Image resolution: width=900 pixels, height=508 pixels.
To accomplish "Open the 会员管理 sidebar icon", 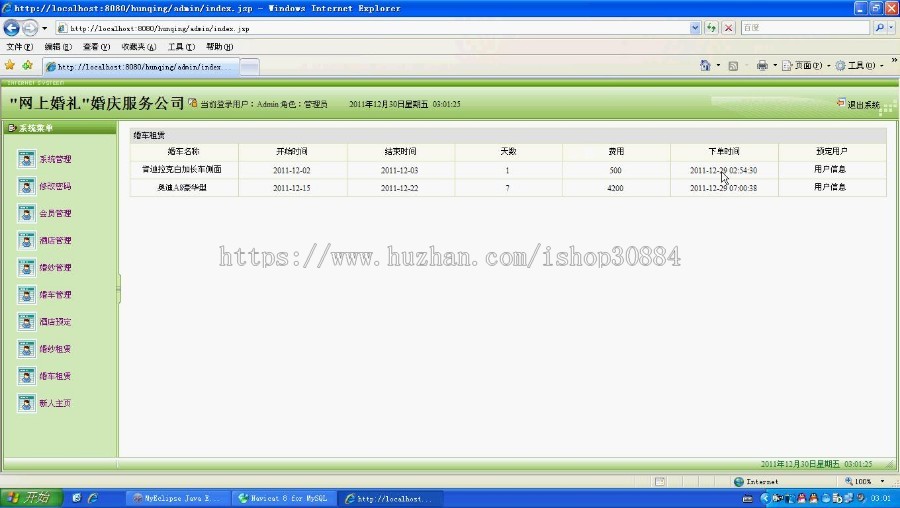I will click(26, 213).
